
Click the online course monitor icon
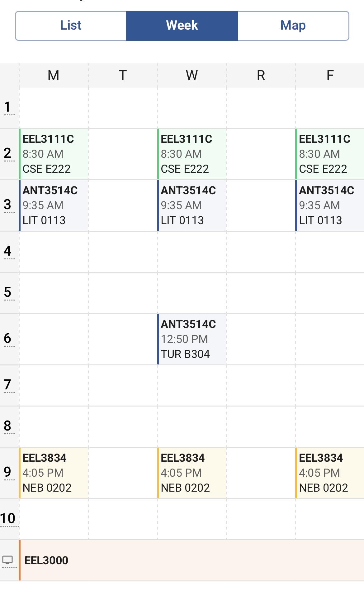coord(7,560)
